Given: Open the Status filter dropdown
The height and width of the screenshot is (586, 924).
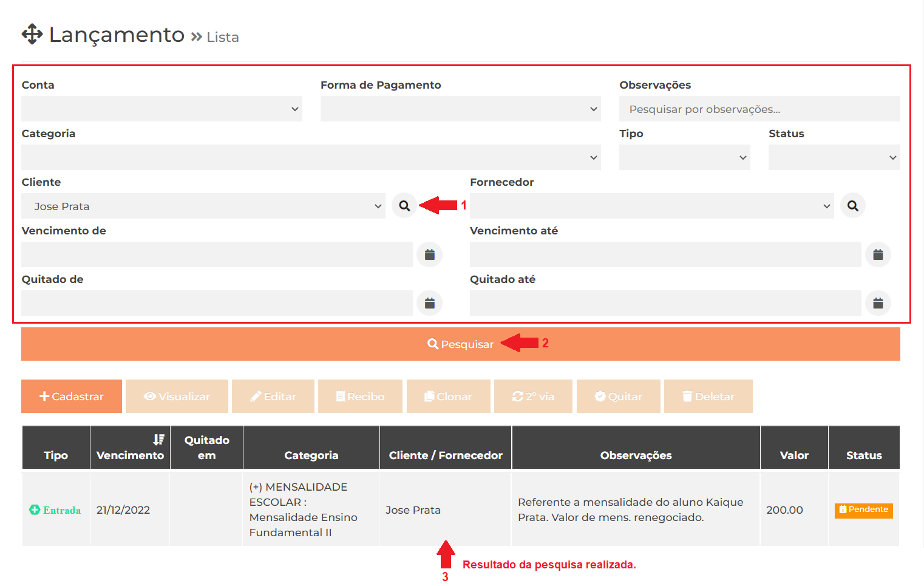Looking at the screenshot, I should coord(834,157).
